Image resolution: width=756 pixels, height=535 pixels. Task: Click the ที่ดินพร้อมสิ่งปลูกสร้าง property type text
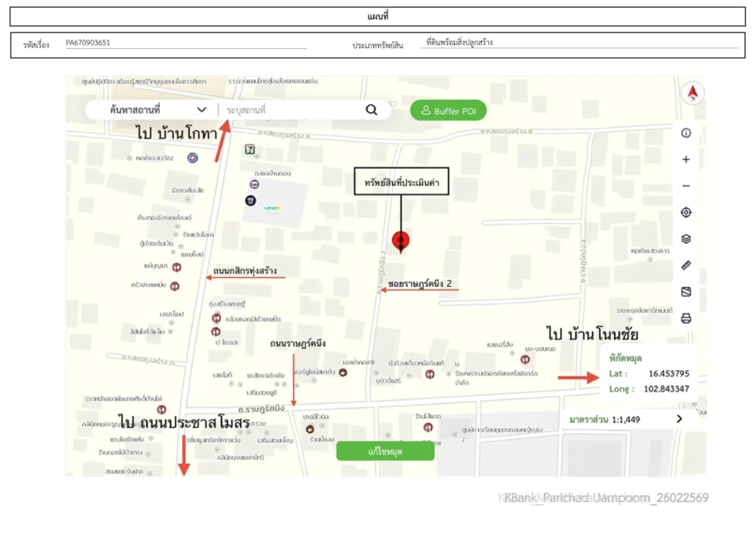tap(459, 43)
